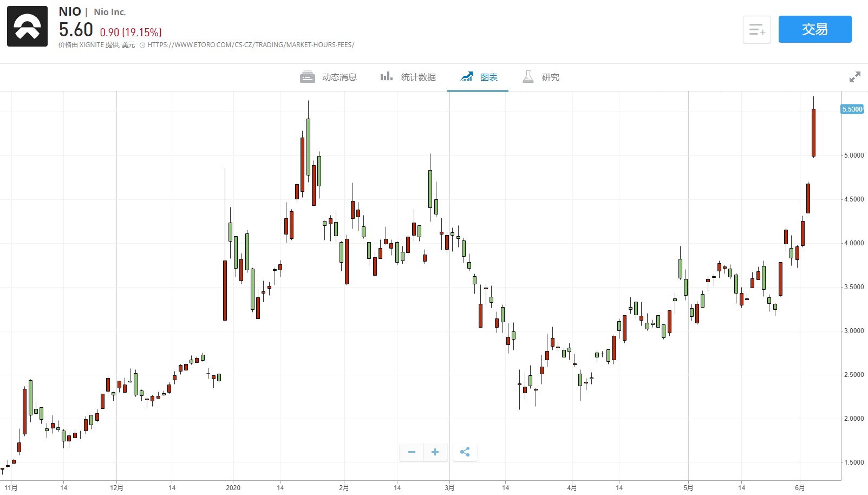The height and width of the screenshot is (495, 868).
Task: Click the NIO company logo
Action: (27, 27)
